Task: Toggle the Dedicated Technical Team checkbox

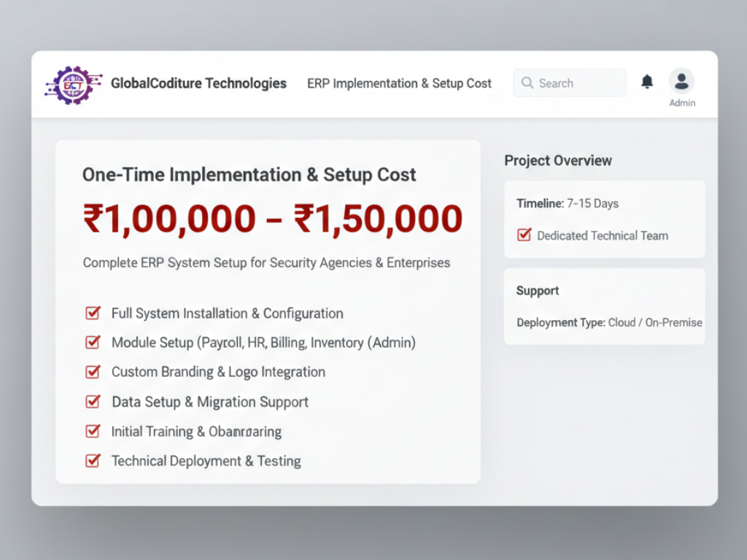Action: click(524, 236)
